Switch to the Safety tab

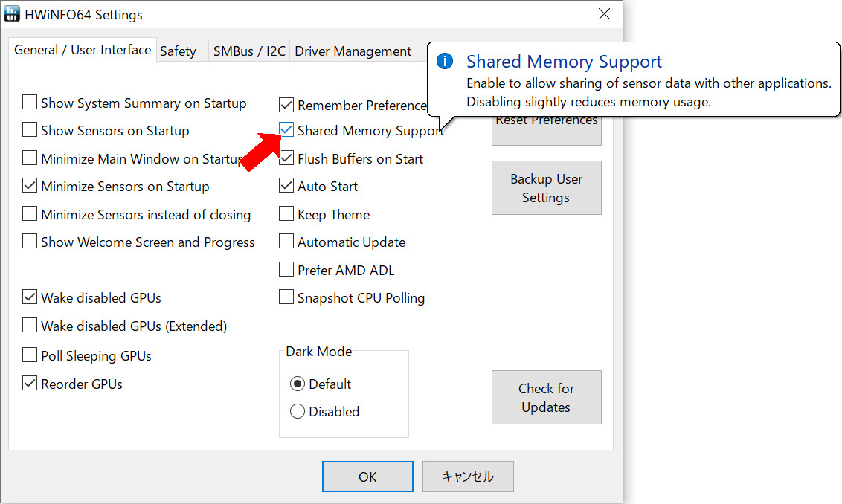(178, 51)
